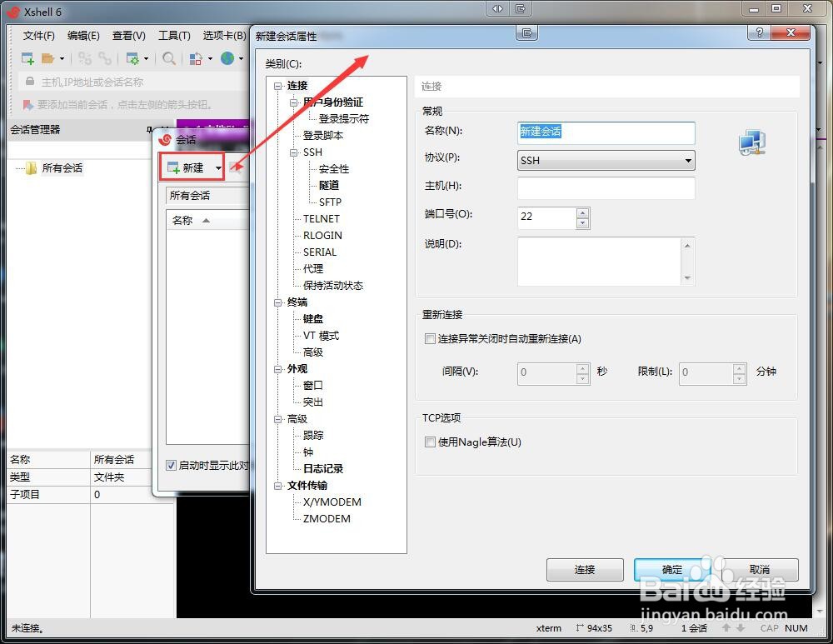Collapse the 文件传输 tree node
Image resolution: width=833 pixels, height=644 pixels.
pos(278,486)
